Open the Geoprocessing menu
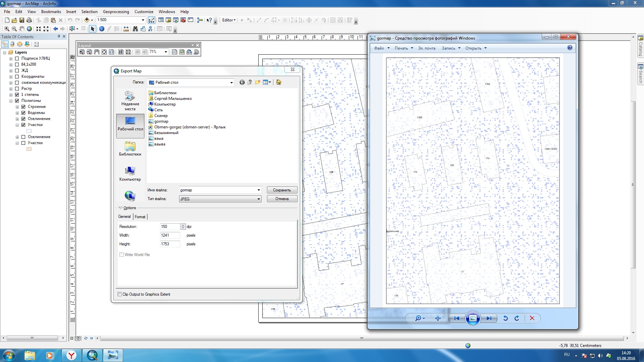This screenshot has height=362, width=644. [116, 12]
